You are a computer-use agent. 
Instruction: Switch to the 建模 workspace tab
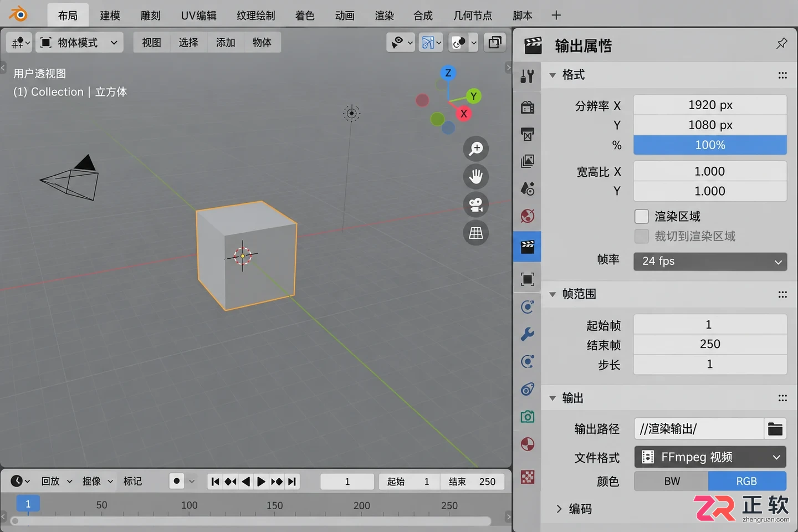click(x=110, y=16)
